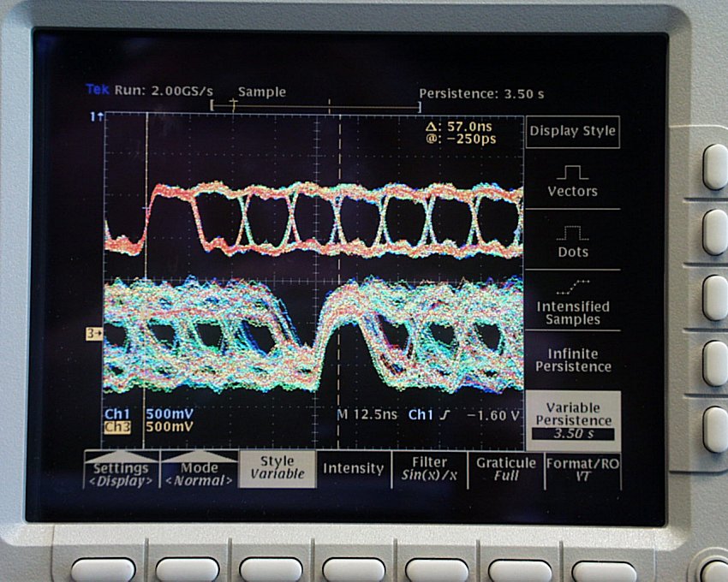728x582 pixels.
Task: Click the Sample acquisition mode label
Action: pos(262,92)
